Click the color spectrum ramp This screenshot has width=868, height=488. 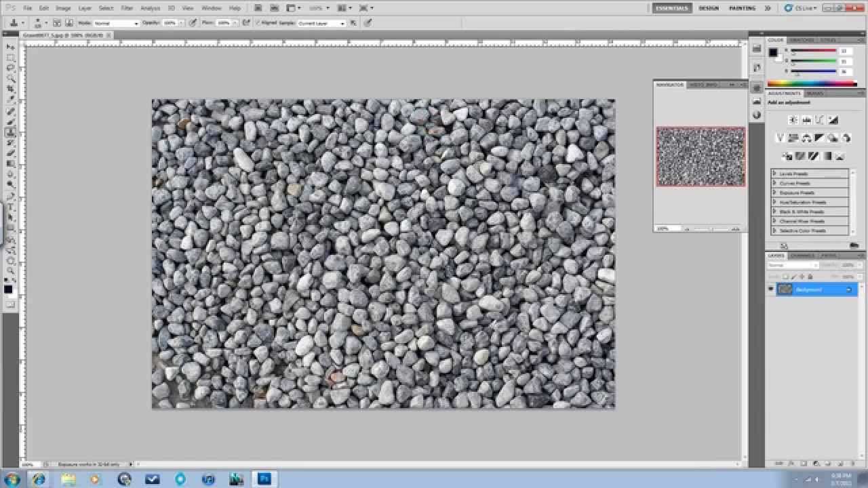pyautogui.click(x=811, y=83)
